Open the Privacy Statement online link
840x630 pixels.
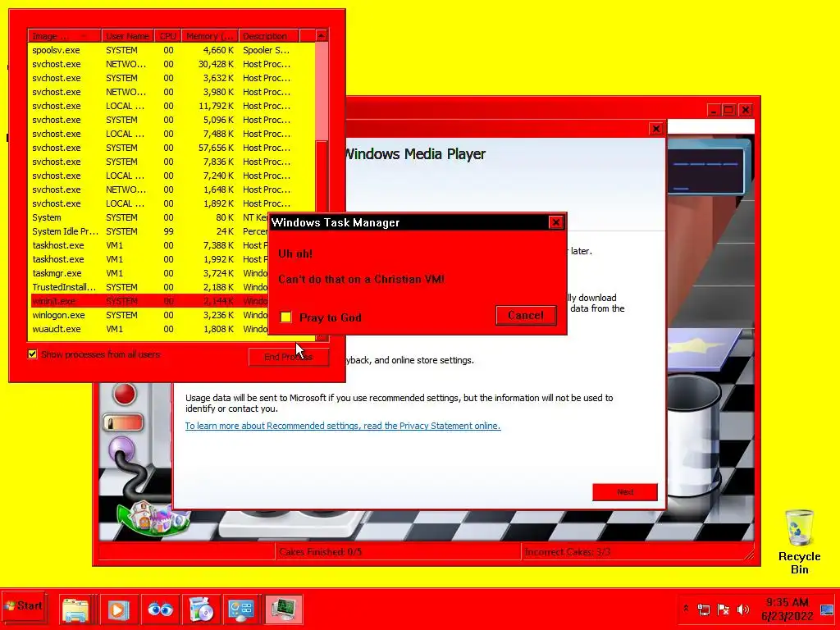pyautogui.click(x=343, y=426)
